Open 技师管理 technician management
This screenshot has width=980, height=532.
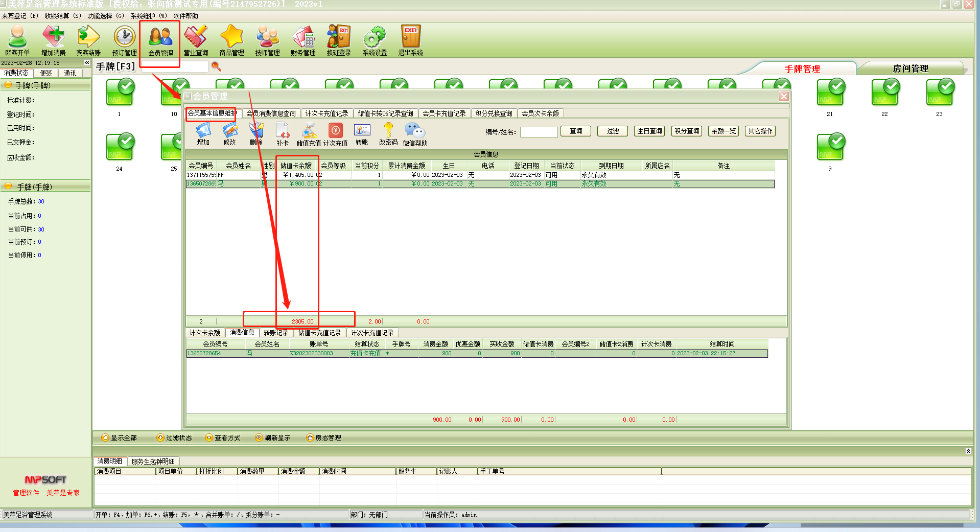click(267, 40)
